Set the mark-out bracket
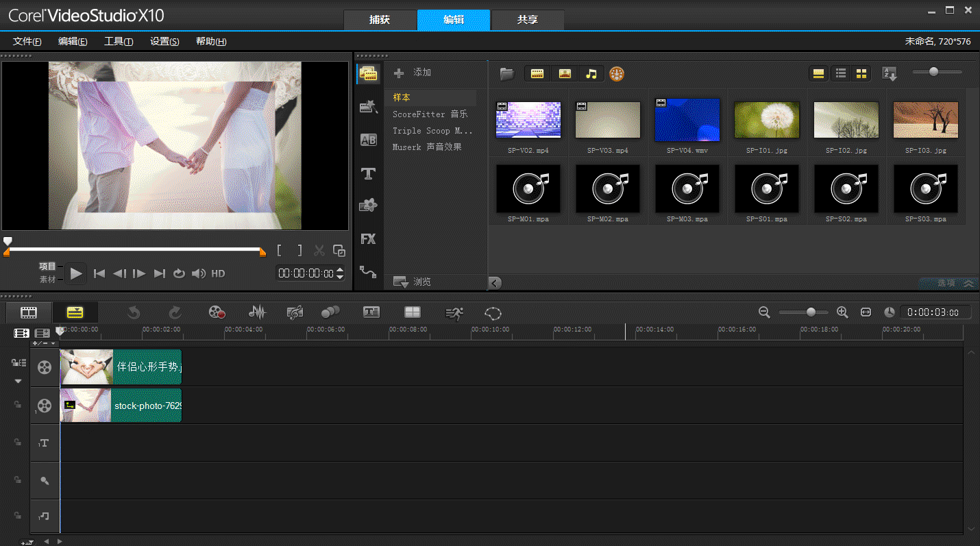 coord(299,251)
